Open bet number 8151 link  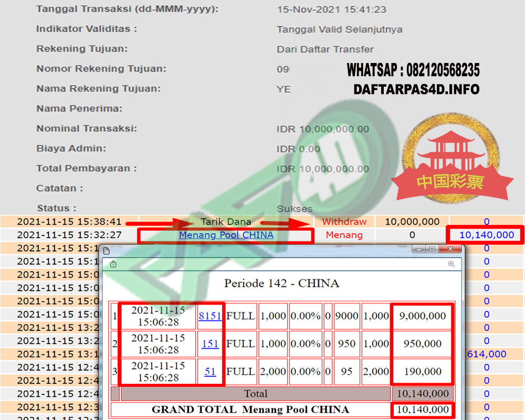210,316
